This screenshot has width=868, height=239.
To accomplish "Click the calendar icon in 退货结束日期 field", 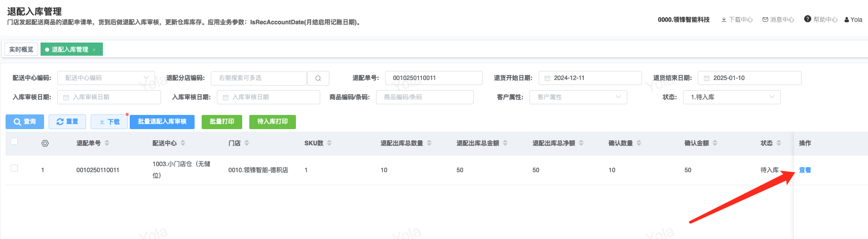I will tap(706, 78).
